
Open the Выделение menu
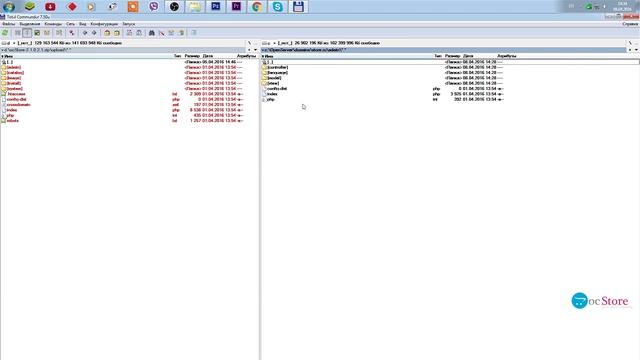tap(30, 24)
